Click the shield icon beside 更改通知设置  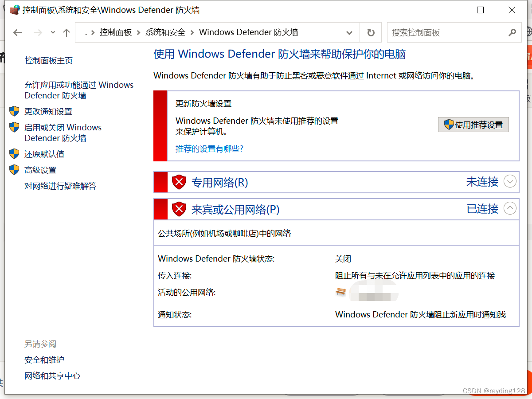14,111
